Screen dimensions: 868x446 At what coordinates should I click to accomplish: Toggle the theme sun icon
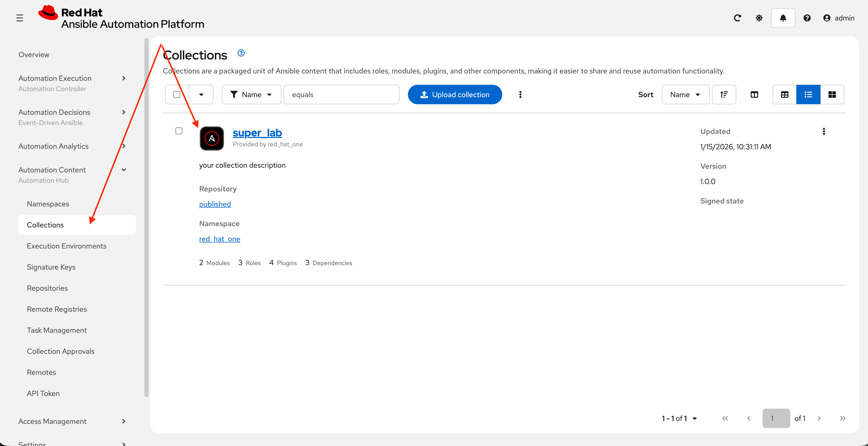tap(759, 18)
